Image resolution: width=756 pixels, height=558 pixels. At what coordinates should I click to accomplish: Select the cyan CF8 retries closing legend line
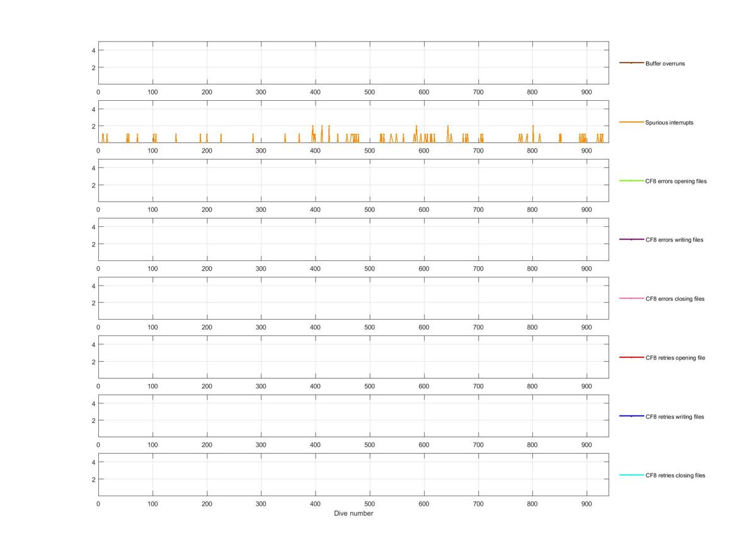pos(631,475)
